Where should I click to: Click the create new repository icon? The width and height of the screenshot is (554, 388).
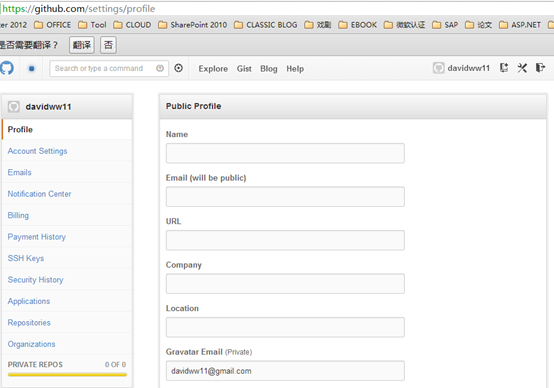(x=504, y=68)
